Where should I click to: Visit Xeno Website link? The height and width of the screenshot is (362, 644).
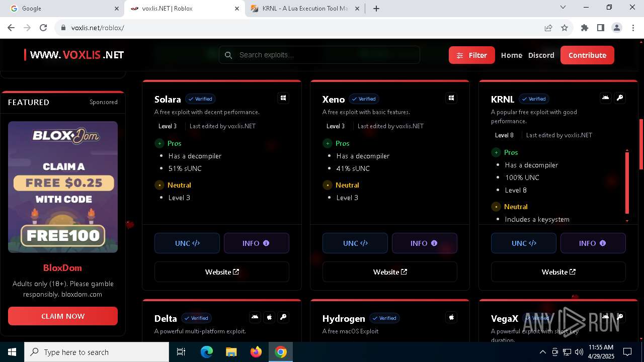390,272
